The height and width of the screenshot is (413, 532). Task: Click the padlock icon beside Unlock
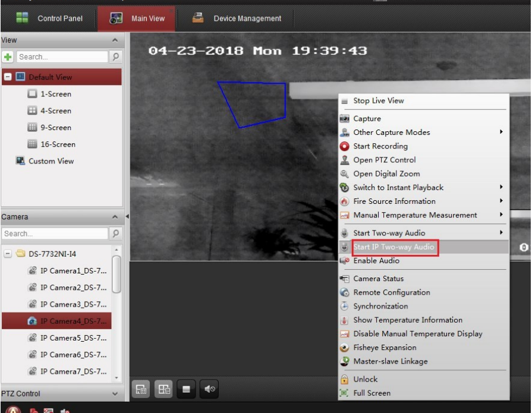click(x=344, y=379)
